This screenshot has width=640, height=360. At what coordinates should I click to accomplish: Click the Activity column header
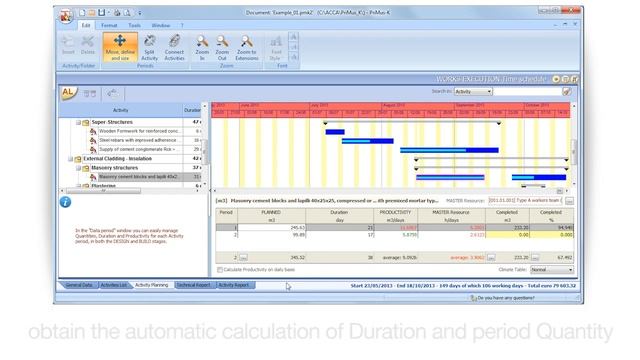tap(121, 110)
